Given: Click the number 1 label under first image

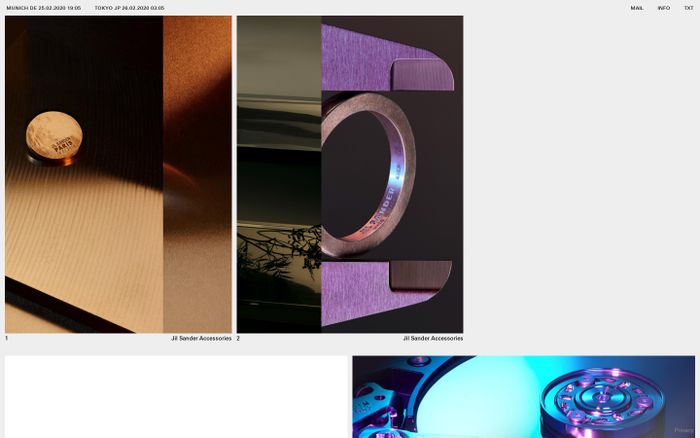Looking at the screenshot, I should tap(6, 338).
